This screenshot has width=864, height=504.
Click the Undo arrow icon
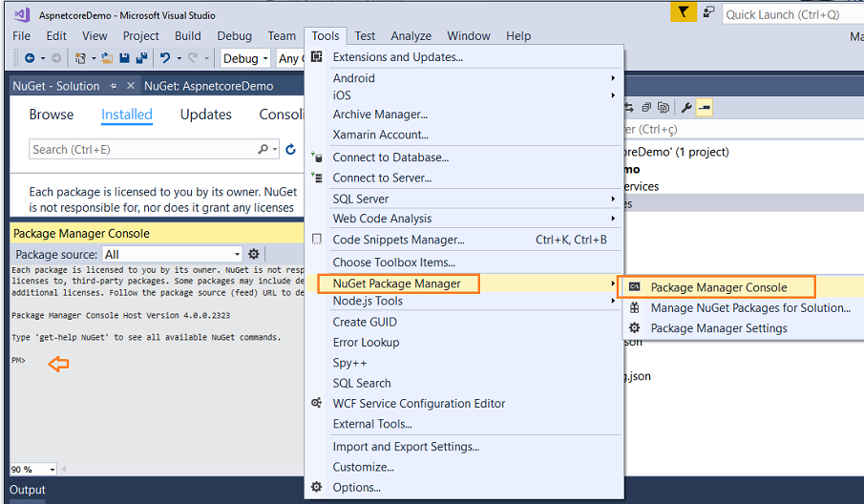tap(165, 58)
